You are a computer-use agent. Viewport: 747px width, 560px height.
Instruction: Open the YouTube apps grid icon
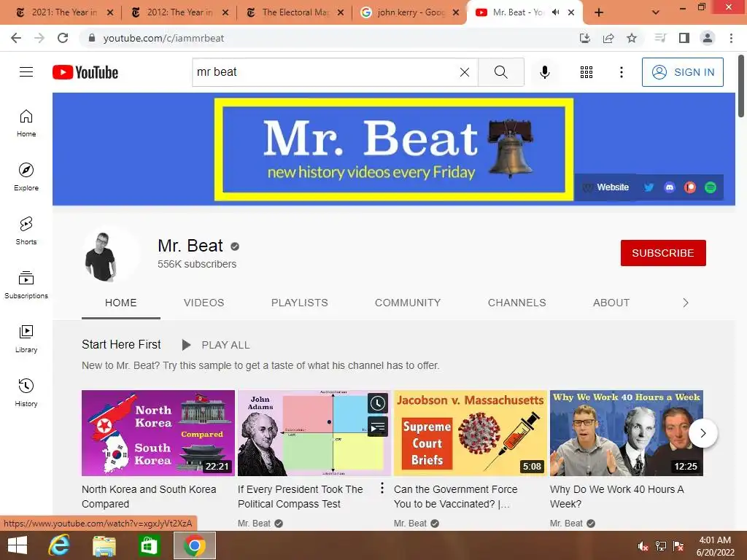tap(587, 72)
